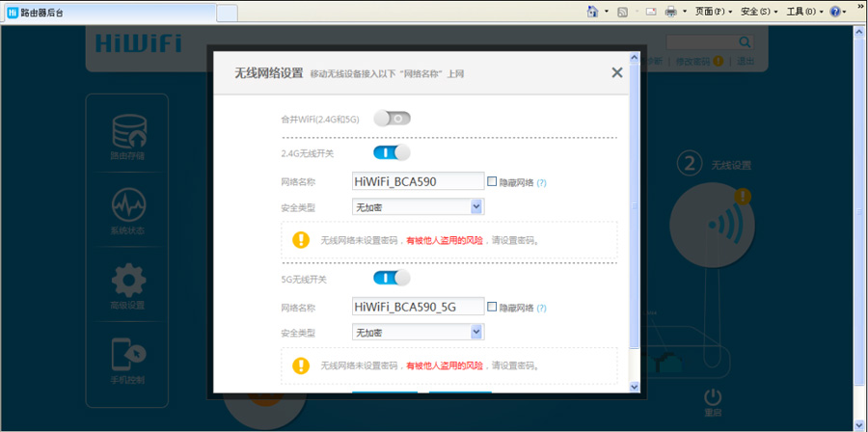Viewport: 868px width, 432px height.
Task: Toggle the merge WiFi (2.4G和5G) switch
Action: [x=393, y=119]
